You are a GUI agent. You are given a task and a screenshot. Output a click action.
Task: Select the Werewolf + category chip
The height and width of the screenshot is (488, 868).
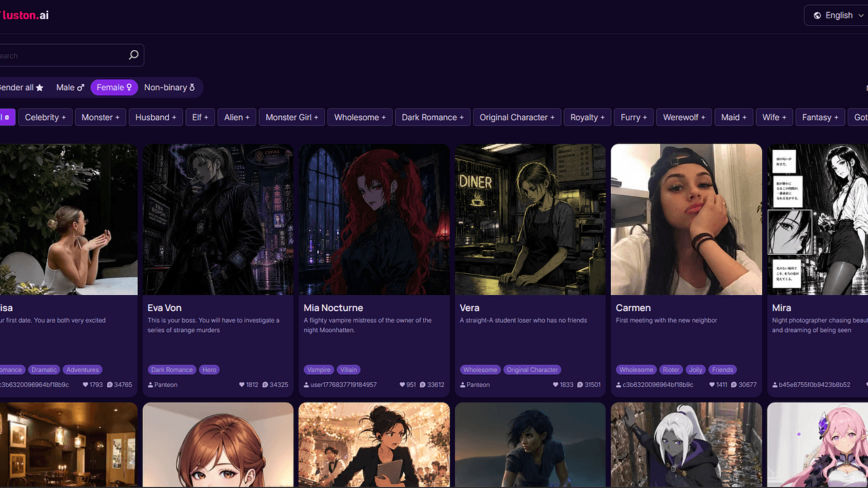(x=684, y=117)
